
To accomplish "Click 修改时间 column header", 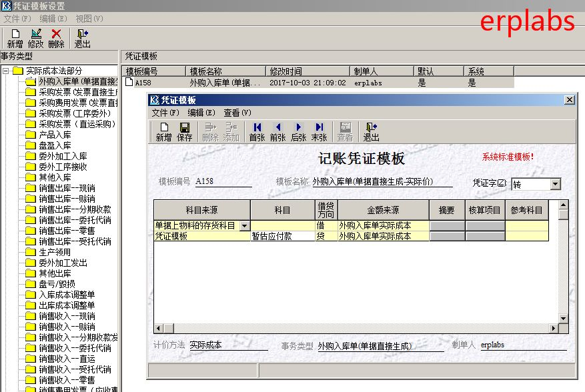I will pyautogui.click(x=308, y=71).
